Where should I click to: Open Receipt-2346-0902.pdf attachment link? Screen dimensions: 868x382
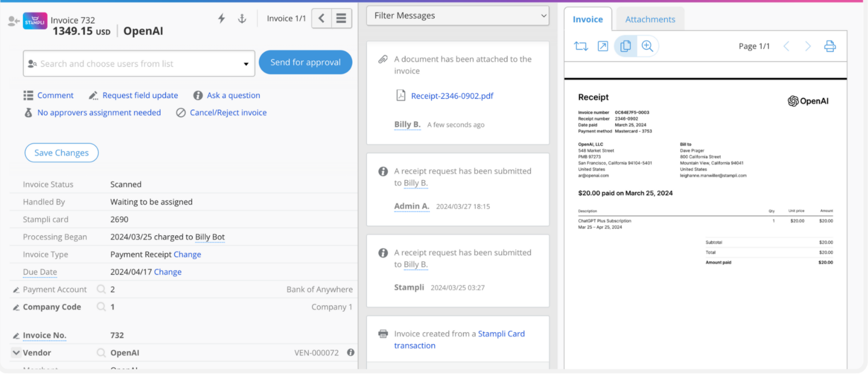pyautogui.click(x=452, y=96)
